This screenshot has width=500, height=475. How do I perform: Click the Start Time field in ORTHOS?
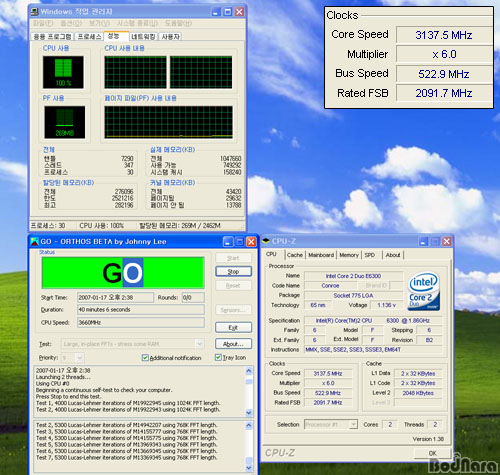tap(115, 297)
